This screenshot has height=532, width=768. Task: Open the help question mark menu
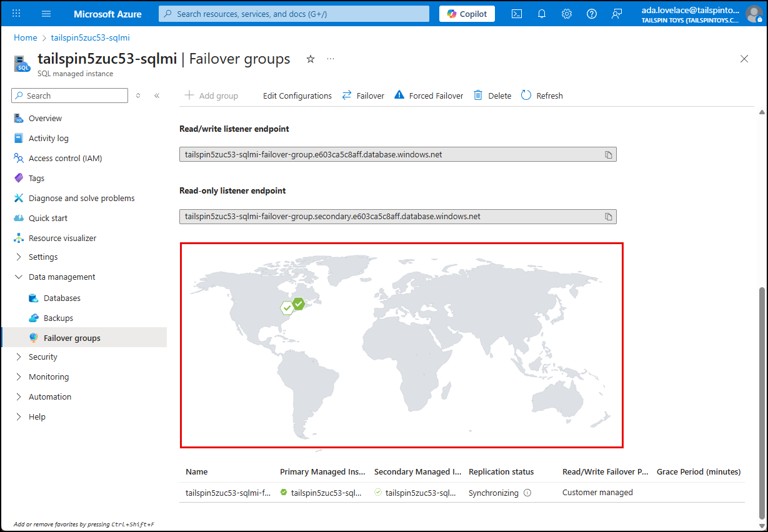point(591,13)
